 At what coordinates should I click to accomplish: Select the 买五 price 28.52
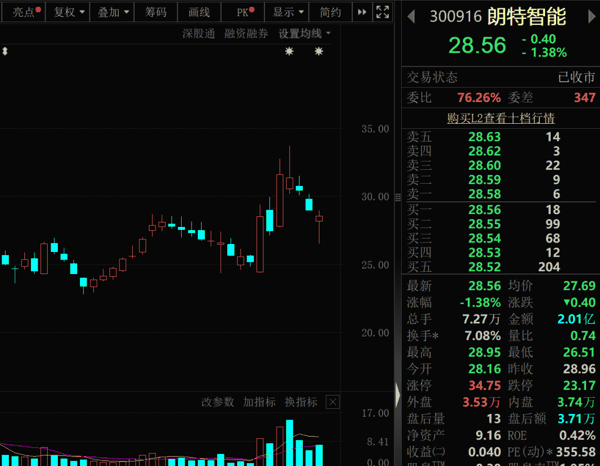484,267
